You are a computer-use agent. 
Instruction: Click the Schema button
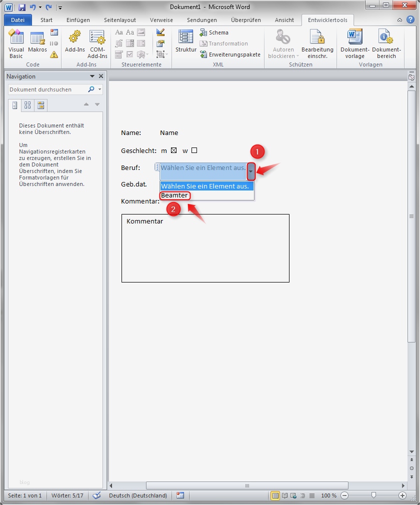tap(214, 32)
